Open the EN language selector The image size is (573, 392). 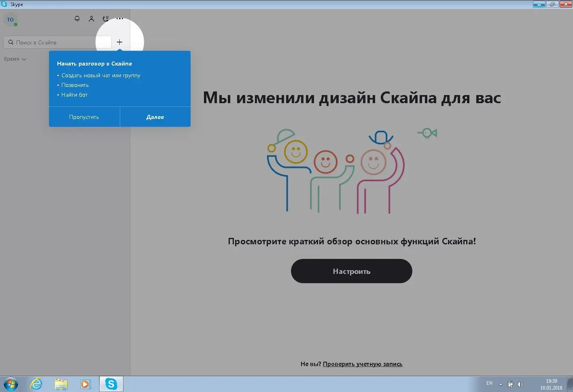tap(489, 383)
